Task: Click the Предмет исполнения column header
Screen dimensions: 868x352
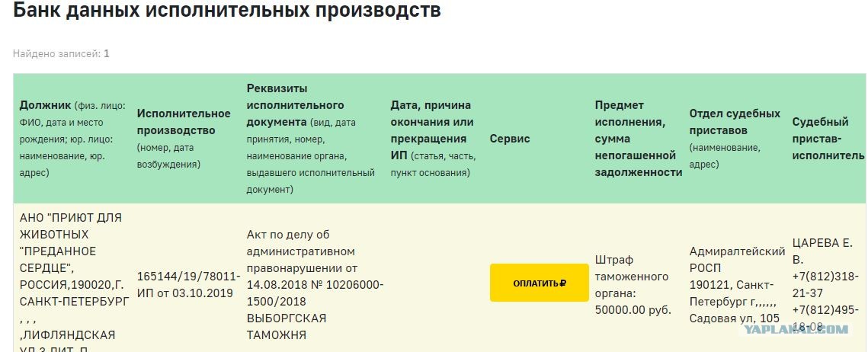Action: coord(639,139)
